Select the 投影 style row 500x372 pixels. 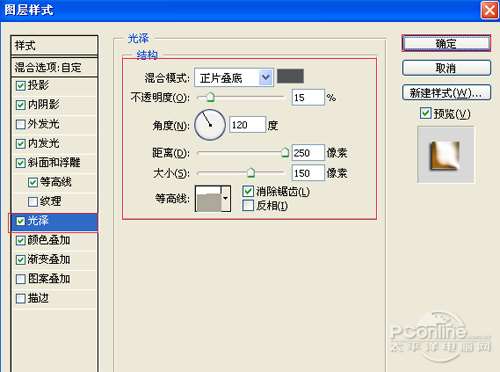54,86
